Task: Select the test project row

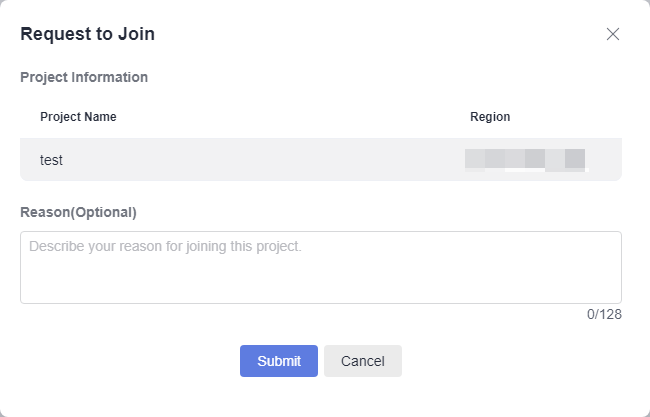Action: (x=321, y=160)
